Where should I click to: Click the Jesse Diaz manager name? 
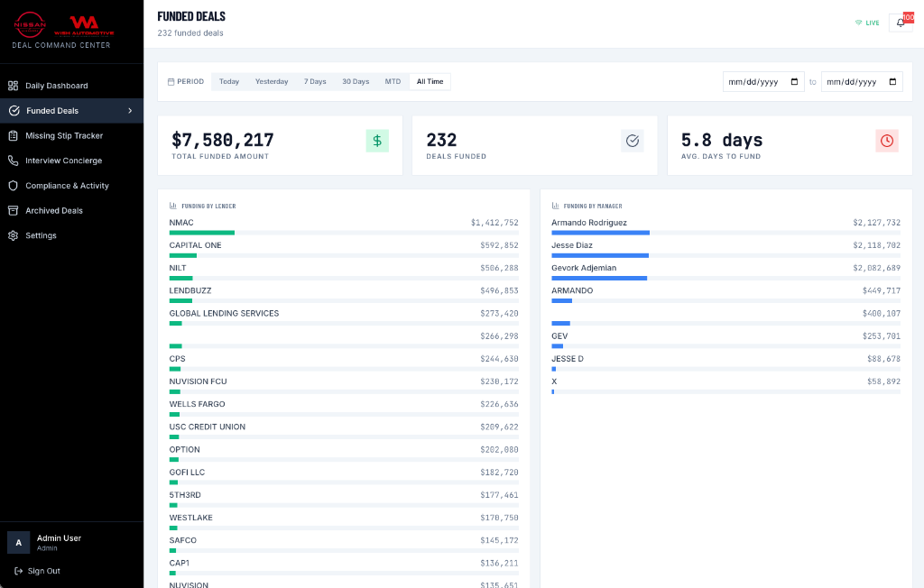(x=571, y=245)
